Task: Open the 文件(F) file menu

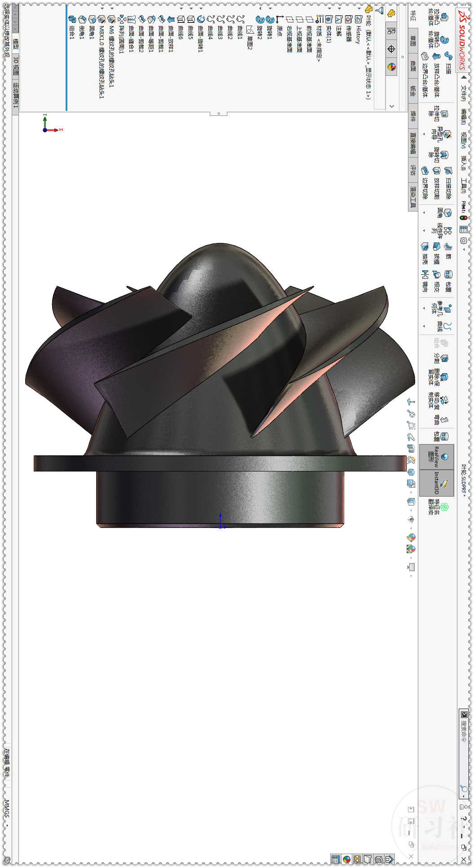Action: tap(464, 94)
